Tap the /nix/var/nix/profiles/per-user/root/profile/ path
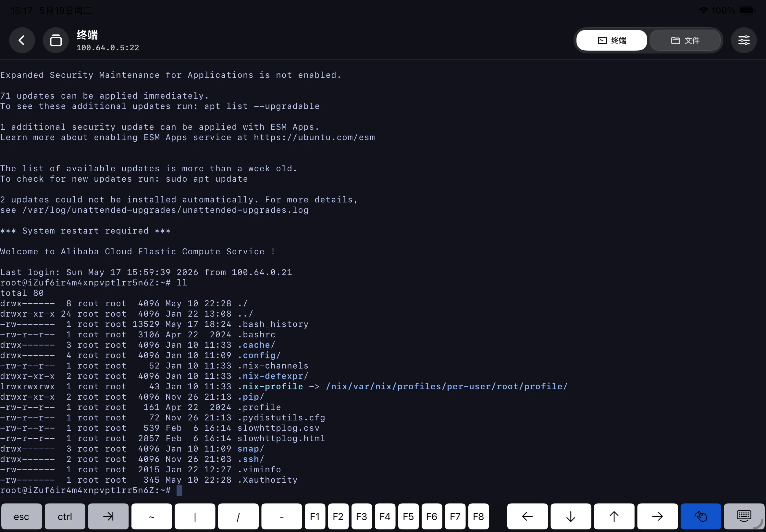This screenshot has height=532, width=766. coord(447,386)
